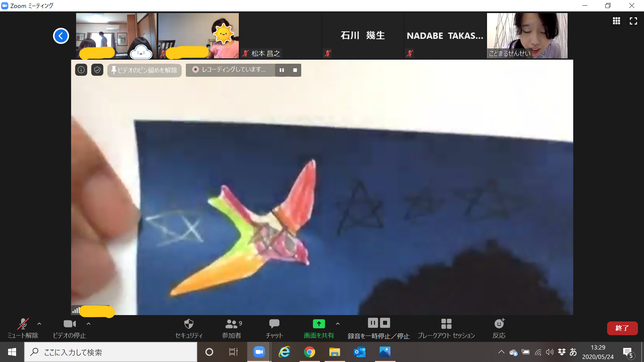Switch to gallery view grid icon

point(616,21)
